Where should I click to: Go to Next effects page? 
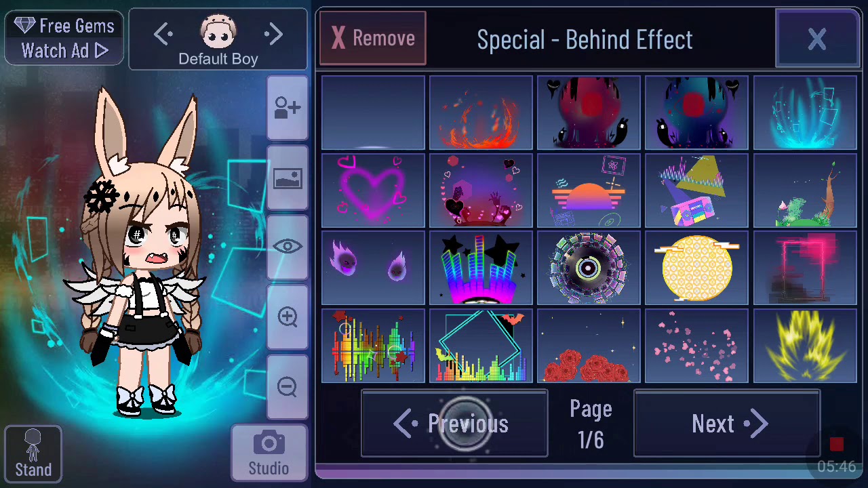tap(727, 424)
